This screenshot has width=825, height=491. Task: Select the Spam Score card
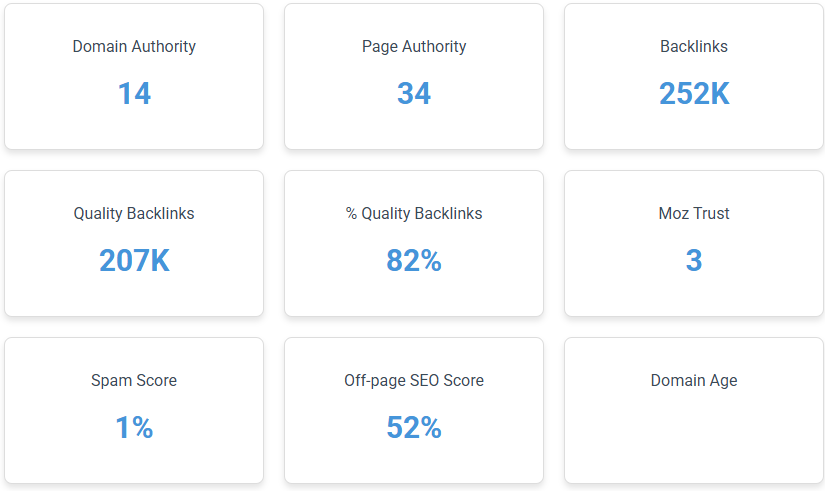point(134,410)
